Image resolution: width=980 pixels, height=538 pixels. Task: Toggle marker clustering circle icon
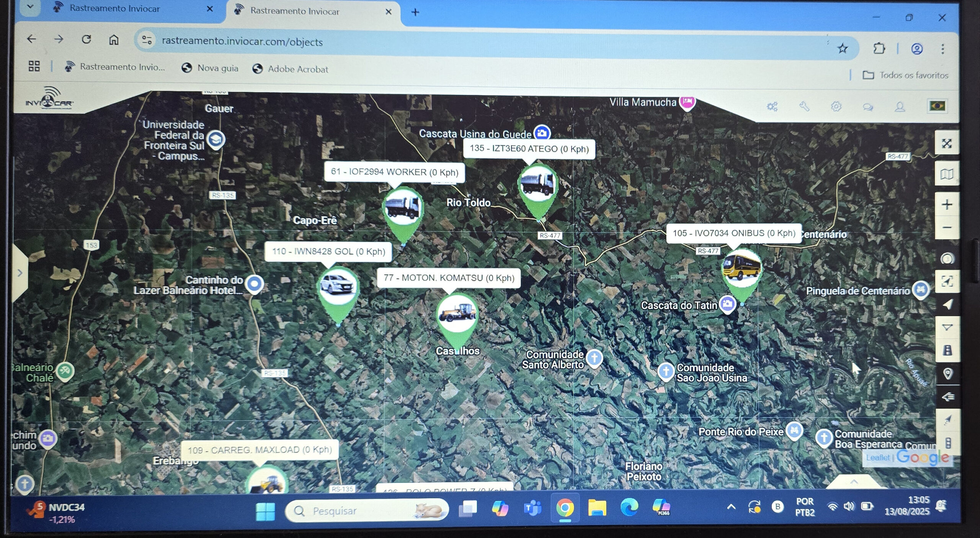tap(947, 259)
